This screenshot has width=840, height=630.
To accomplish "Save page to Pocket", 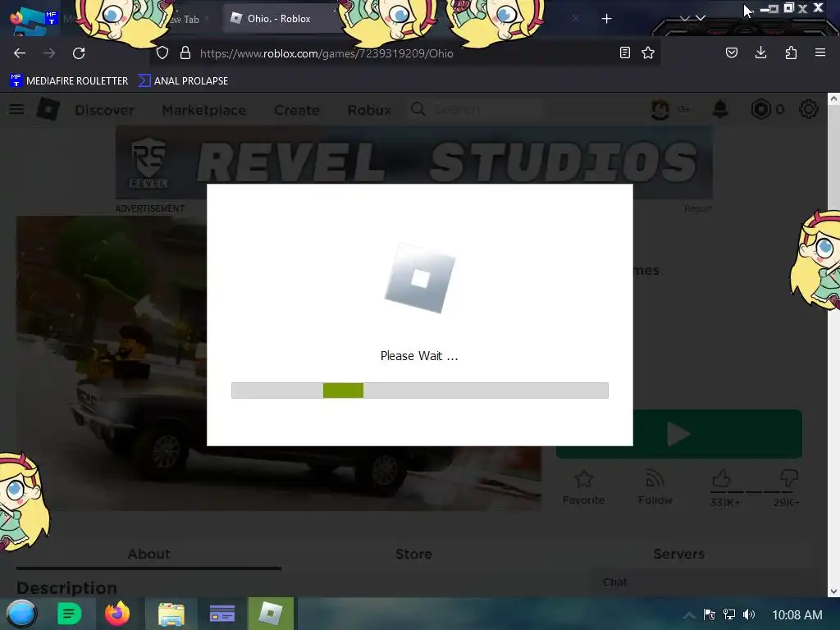I will [732, 52].
